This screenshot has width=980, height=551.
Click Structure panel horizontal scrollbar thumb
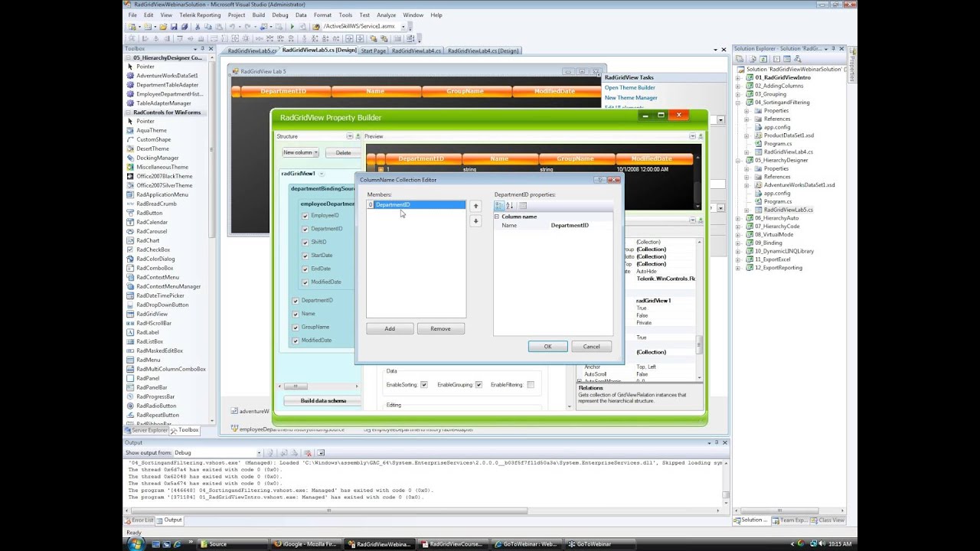click(x=294, y=386)
